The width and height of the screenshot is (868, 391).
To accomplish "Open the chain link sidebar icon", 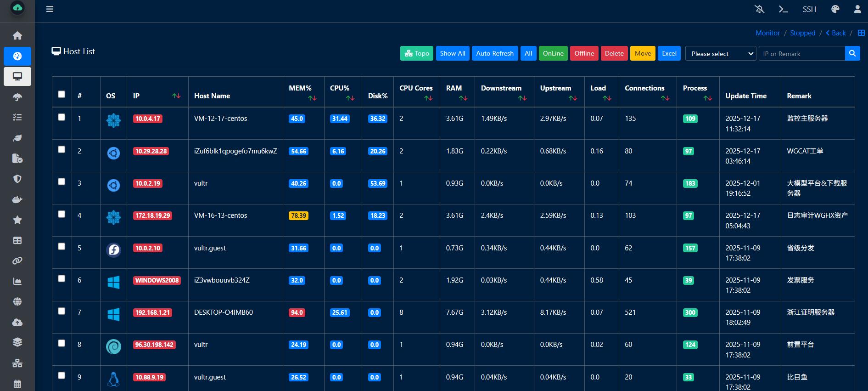I will point(17,261).
